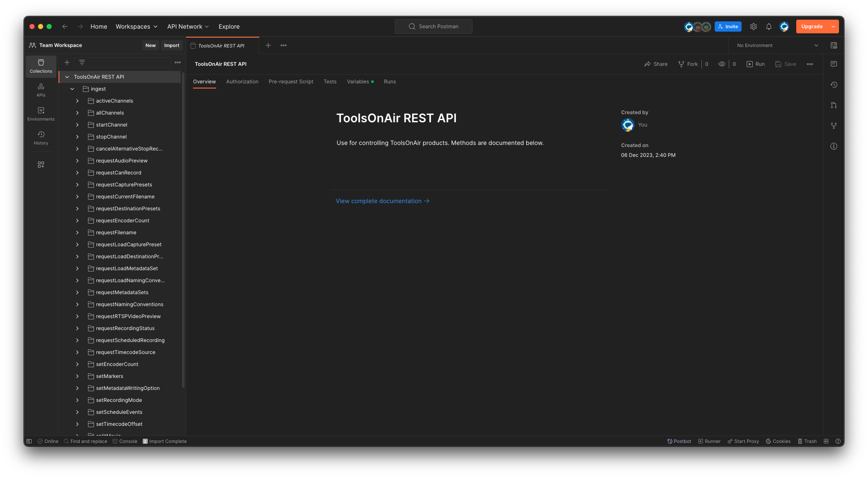Viewport: 868px width, 478px height.
Task: Open collection info icon in right sidebar
Action: 834,146
